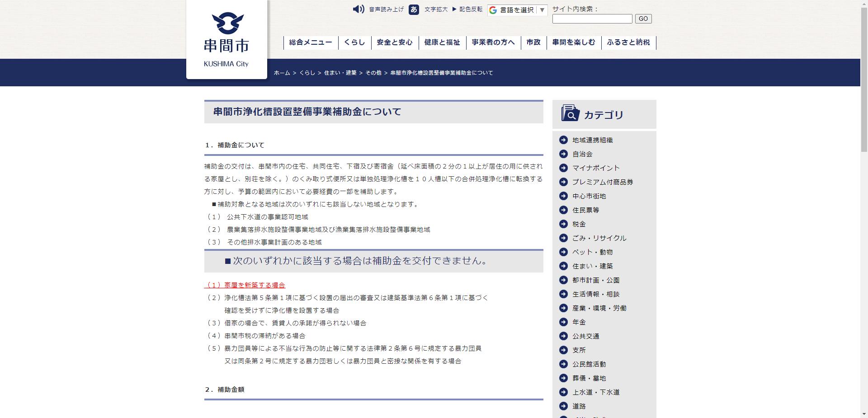Open the くらし navigation menu
The width and height of the screenshot is (868, 418).
pyautogui.click(x=354, y=42)
